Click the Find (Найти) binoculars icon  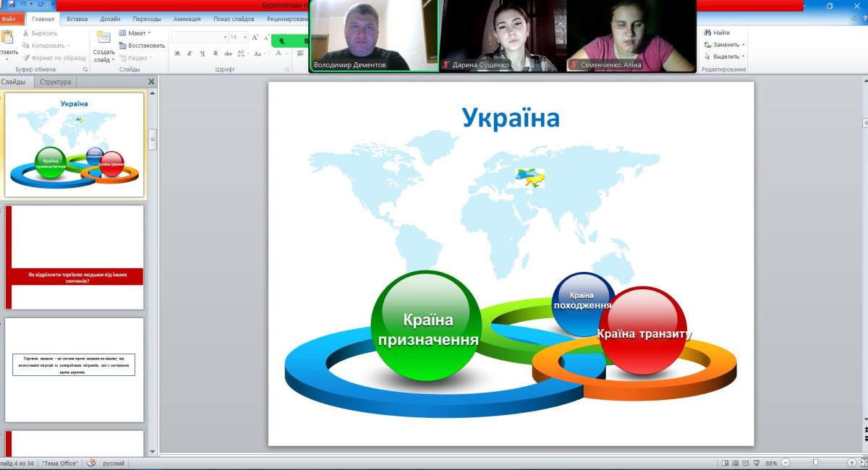point(707,33)
